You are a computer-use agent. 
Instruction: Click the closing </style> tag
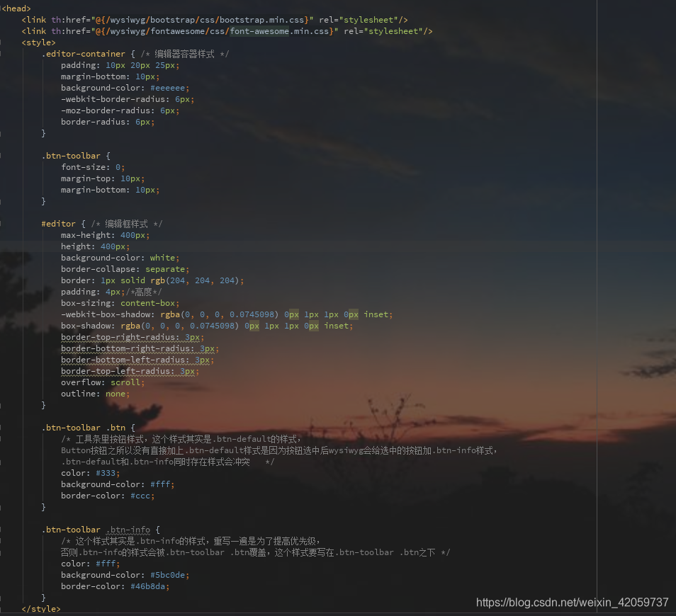coord(41,609)
